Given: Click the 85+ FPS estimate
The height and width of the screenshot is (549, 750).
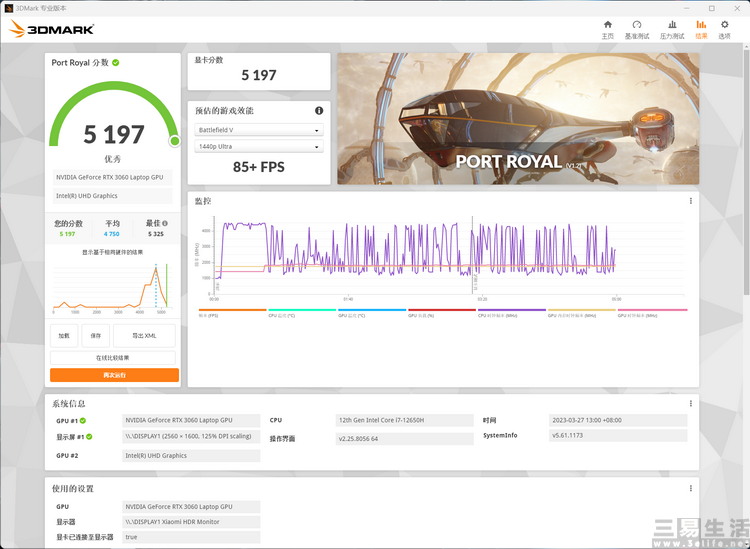Looking at the screenshot, I should tap(259, 167).
